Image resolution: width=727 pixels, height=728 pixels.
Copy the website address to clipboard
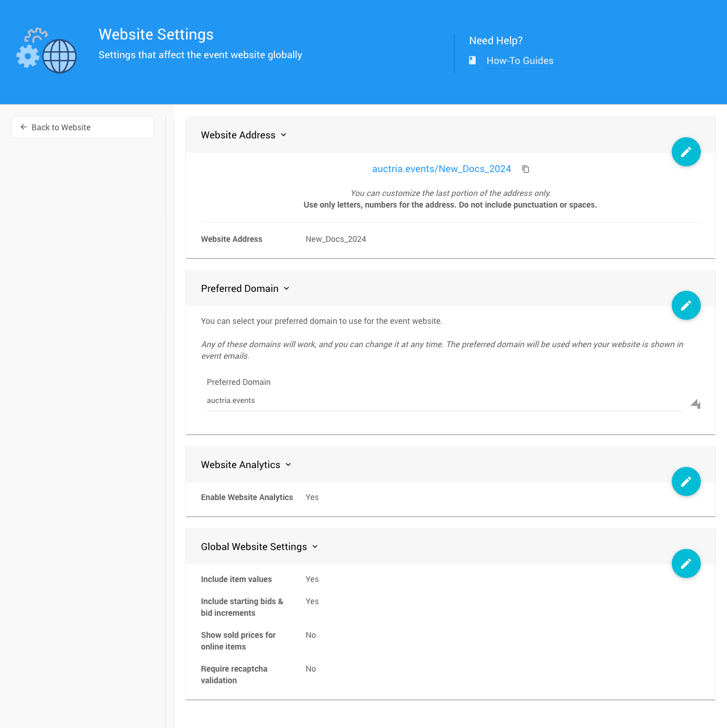pyautogui.click(x=526, y=169)
